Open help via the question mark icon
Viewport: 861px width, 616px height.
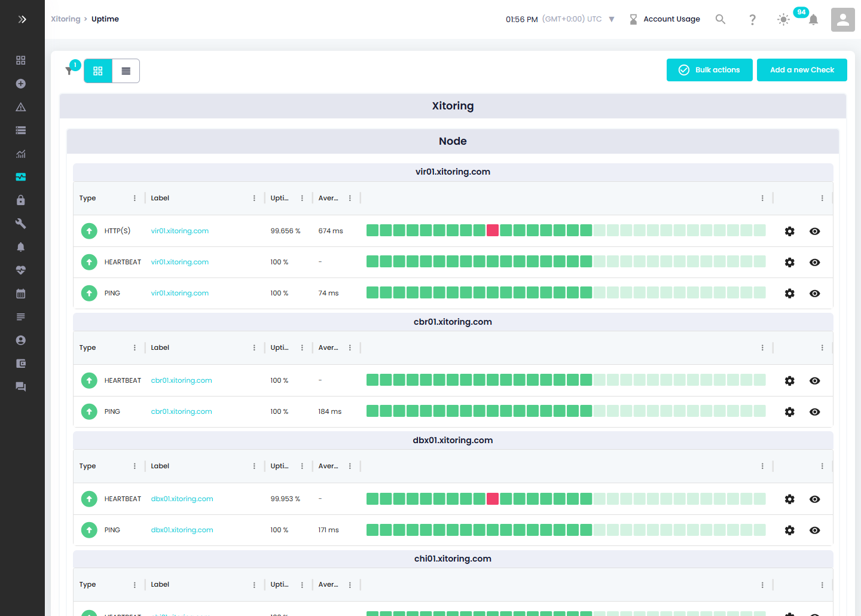752,20
